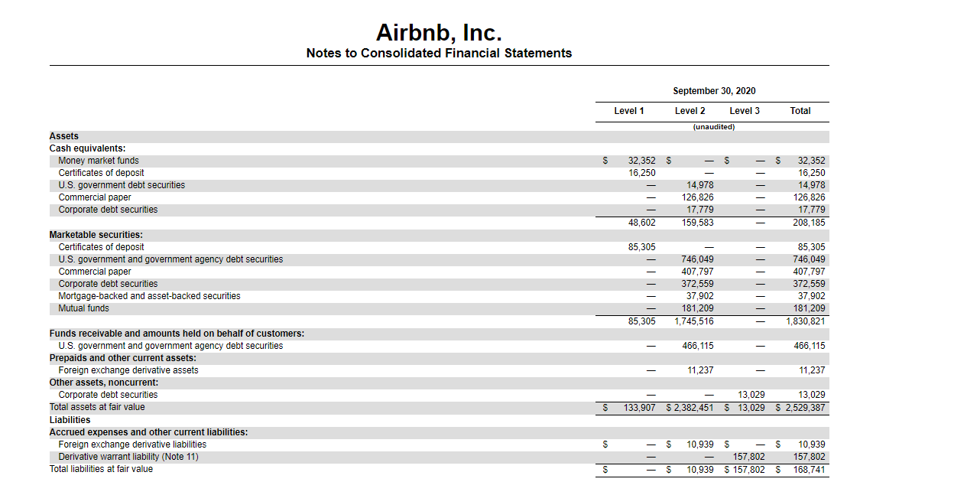Click the 'Airbnb, Inc.' document title
The height and width of the screenshot is (482, 980).
[439, 33]
